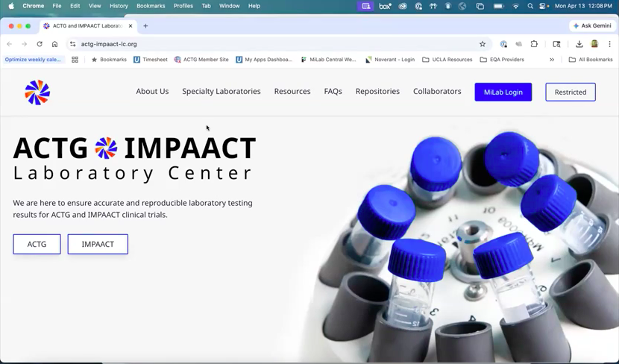Open the UCLA Resources bookmark folder
The height and width of the screenshot is (364, 619).
pos(447,60)
